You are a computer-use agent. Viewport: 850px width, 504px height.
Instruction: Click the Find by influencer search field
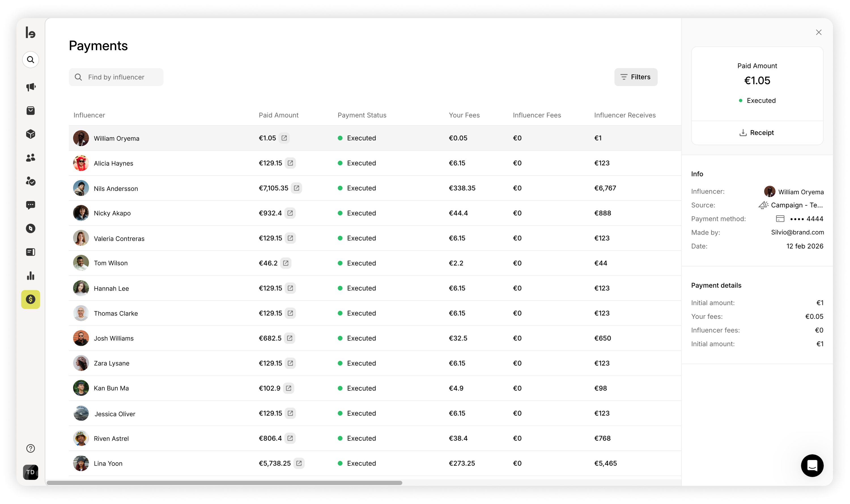[x=116, y=77]
